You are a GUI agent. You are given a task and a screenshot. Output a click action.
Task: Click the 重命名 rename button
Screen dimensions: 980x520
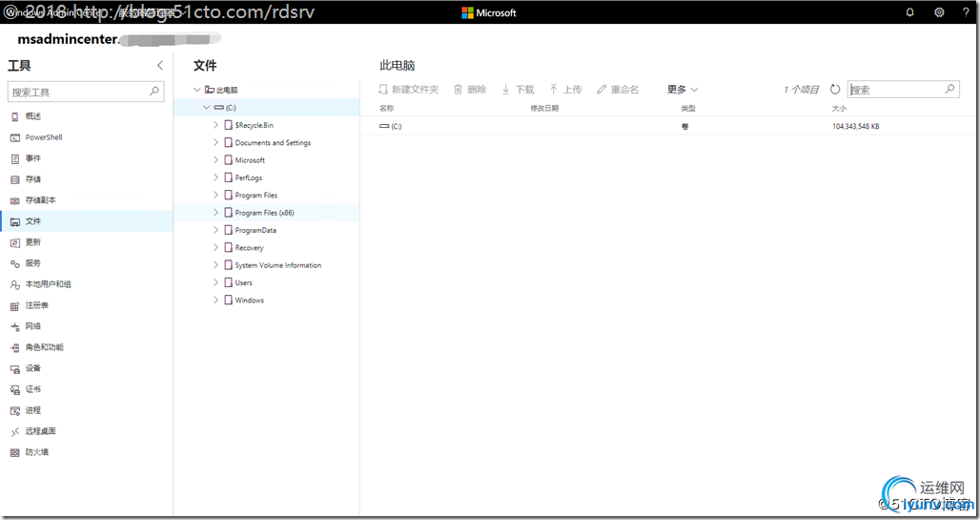point(618,90)
